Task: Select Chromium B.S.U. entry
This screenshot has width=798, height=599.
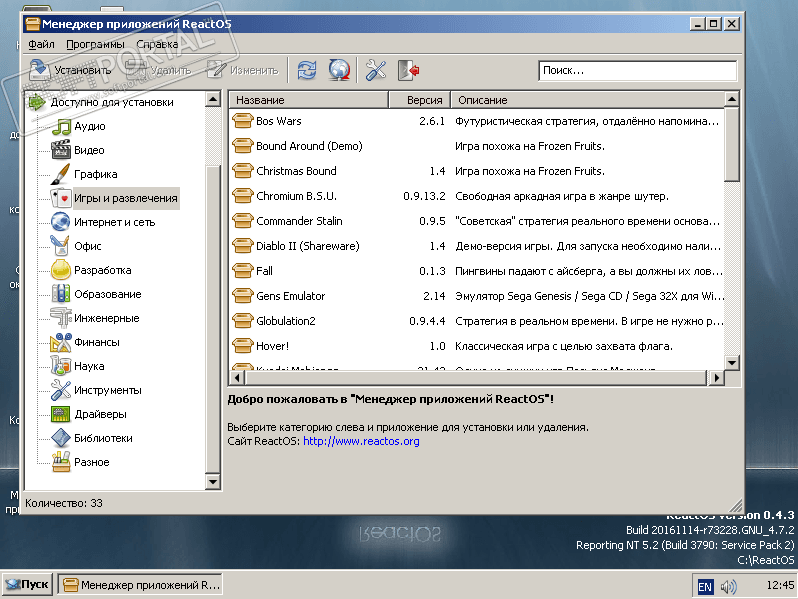Action: tap(296, 196)
